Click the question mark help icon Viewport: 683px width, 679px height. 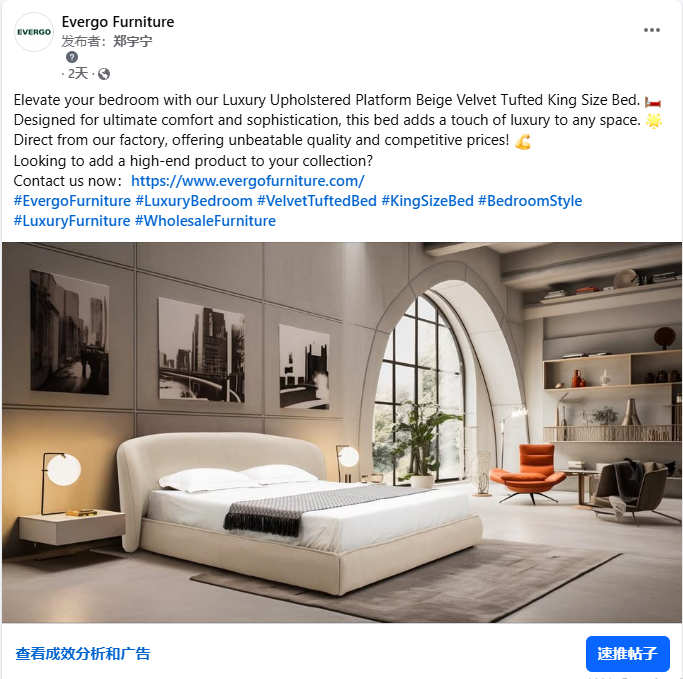[72, 57]
